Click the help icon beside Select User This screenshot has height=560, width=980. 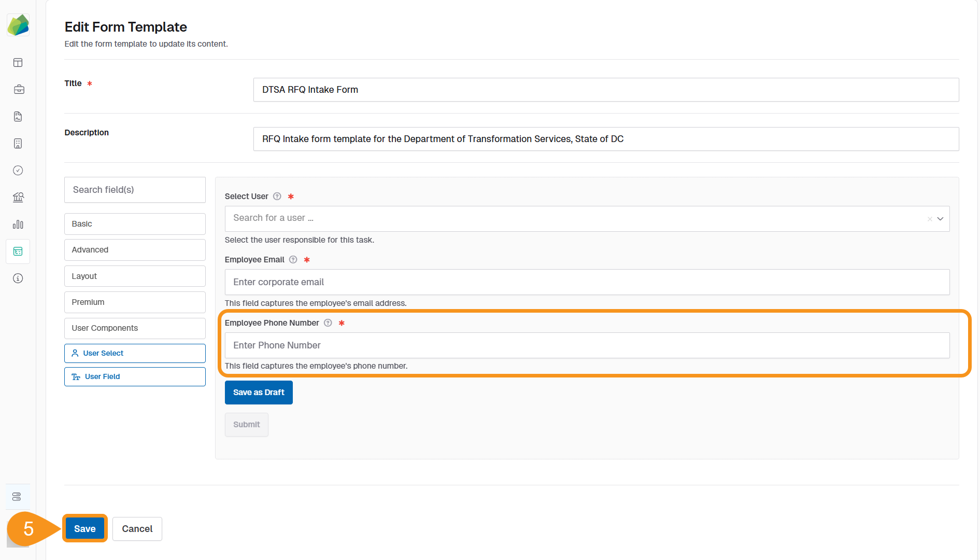[x=277, y=197]
